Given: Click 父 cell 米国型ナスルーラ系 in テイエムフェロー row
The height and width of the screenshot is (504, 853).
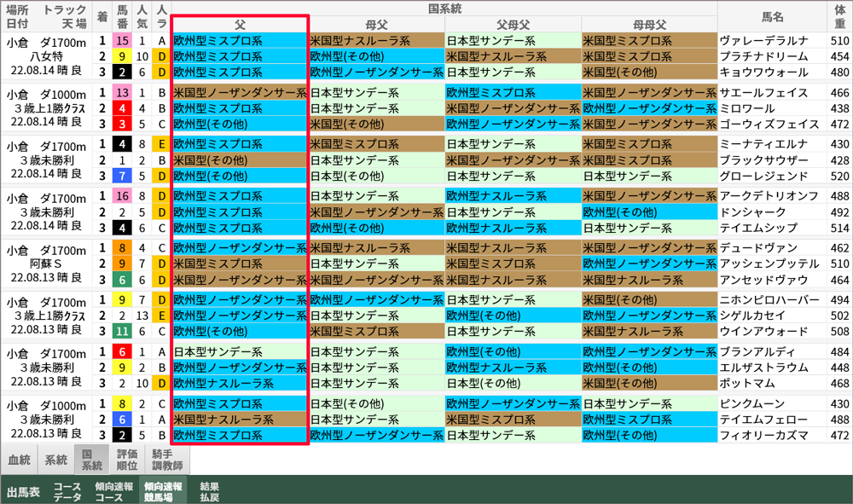Looking at the screenshot, I should 240,420.
